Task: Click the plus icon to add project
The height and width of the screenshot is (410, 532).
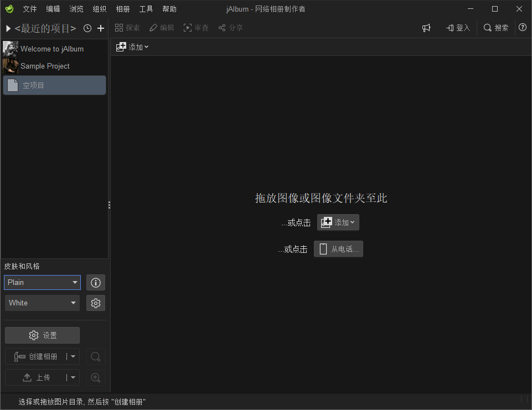Action: pyautogui.click(x=101, y=28)
